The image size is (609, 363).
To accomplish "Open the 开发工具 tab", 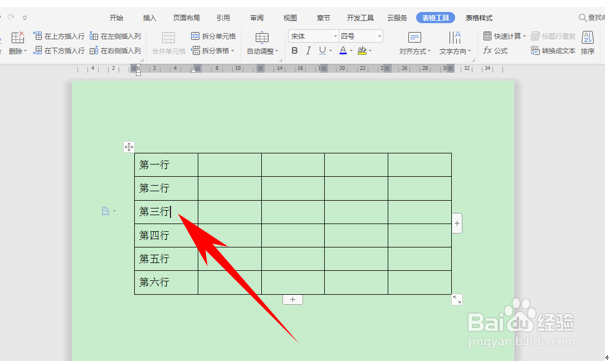I will coord(360,18).
